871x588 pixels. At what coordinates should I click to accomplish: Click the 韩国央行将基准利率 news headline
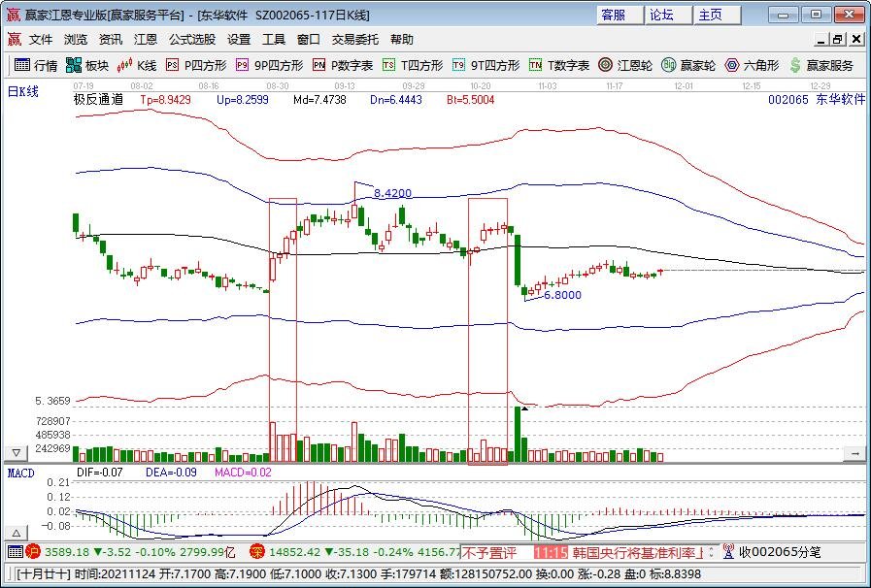639,552
